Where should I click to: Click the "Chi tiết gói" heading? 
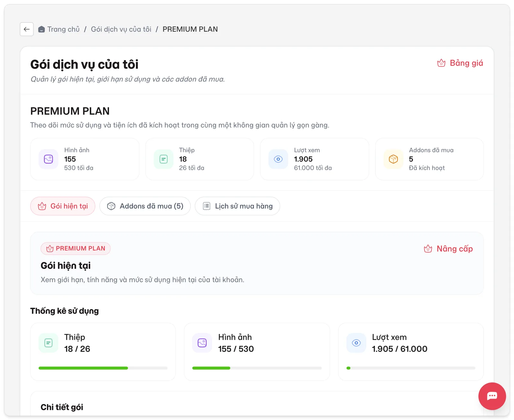[62, 407]
